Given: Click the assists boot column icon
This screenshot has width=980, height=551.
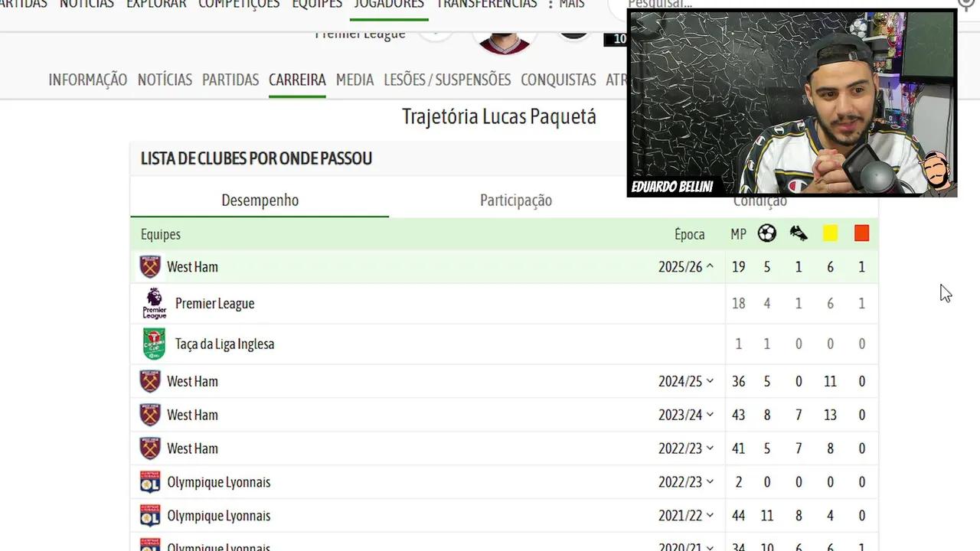Looking at the screenshot, I should click(799, 233).
